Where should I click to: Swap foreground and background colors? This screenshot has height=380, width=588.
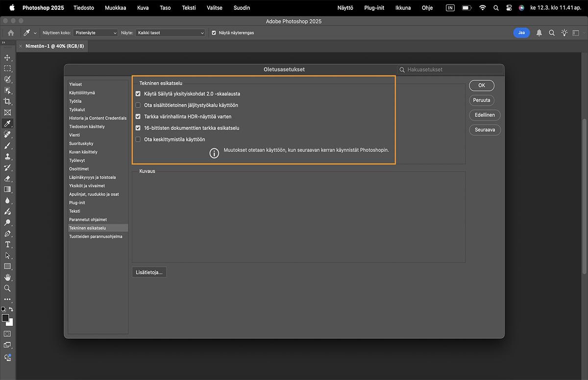[x=11, y=309]
